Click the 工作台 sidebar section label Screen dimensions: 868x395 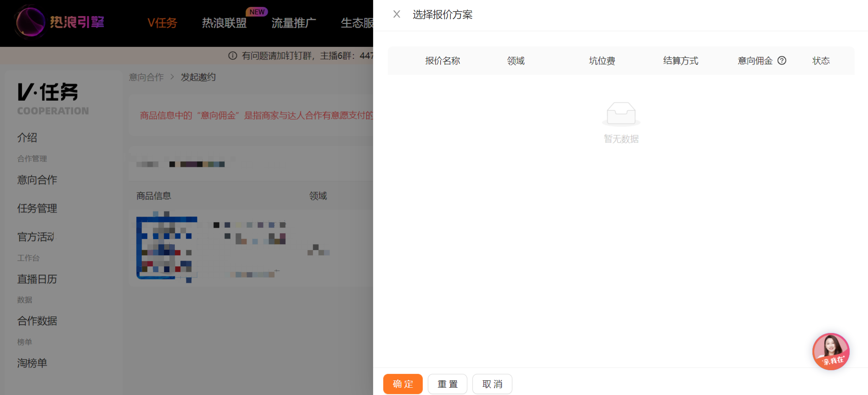click(x=29, y=258)
